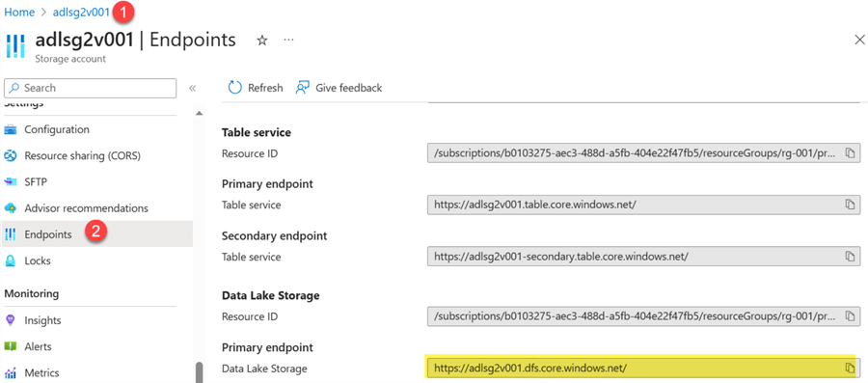
Task: Open Insights under Monitoring
Action: coord(42,320)
